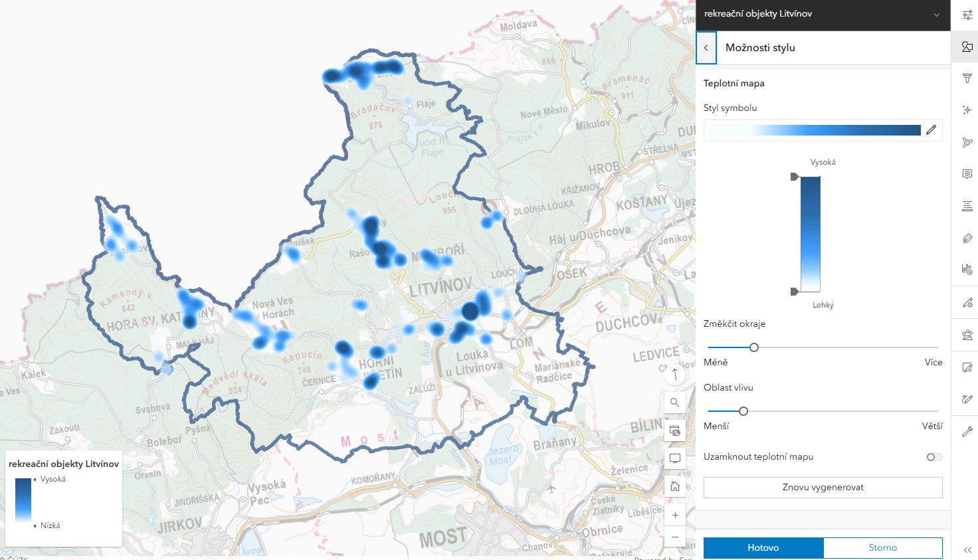Collapse the right side toolbar

pos(967,549)
